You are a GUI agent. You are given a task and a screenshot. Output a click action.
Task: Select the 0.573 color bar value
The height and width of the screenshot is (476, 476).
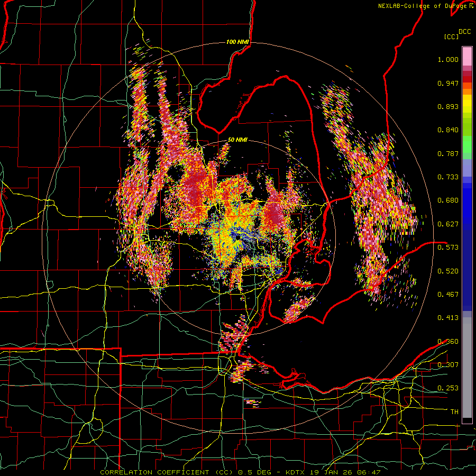coord(448,248)
